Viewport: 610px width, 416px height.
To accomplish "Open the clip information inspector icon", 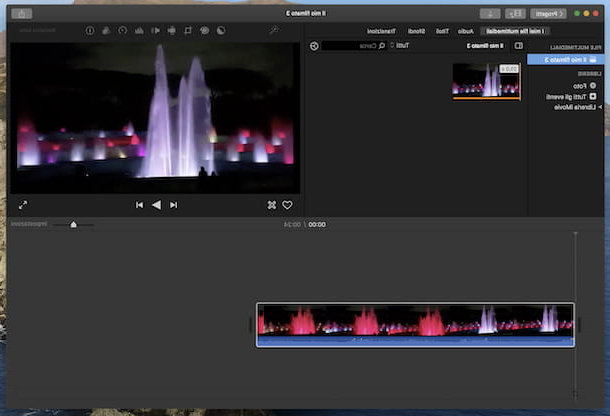I will pyautogui.click(x=90, y=30).
